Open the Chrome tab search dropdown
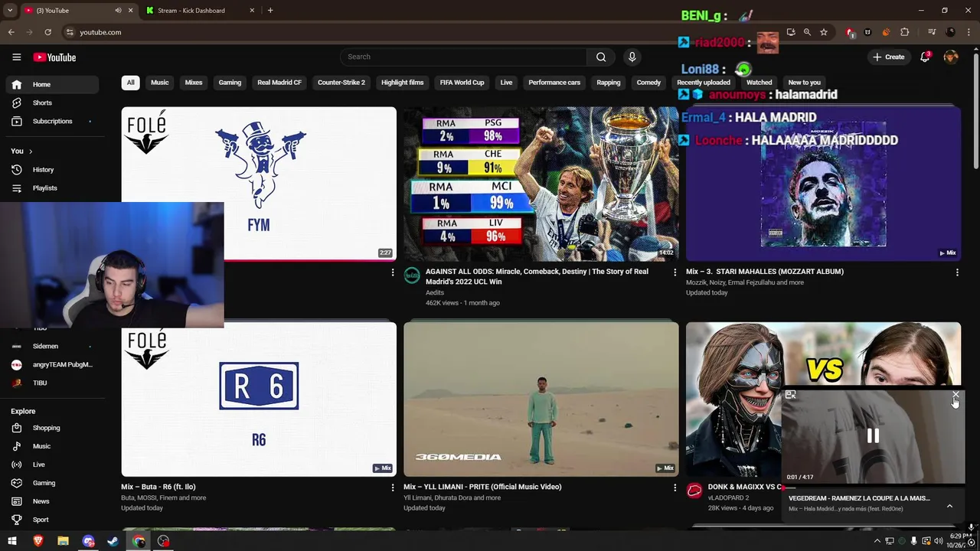980x551 pixels. [10, 10]
